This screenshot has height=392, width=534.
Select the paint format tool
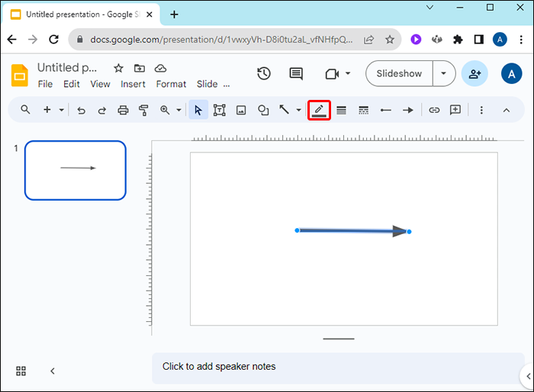click(x=143, y=111)
